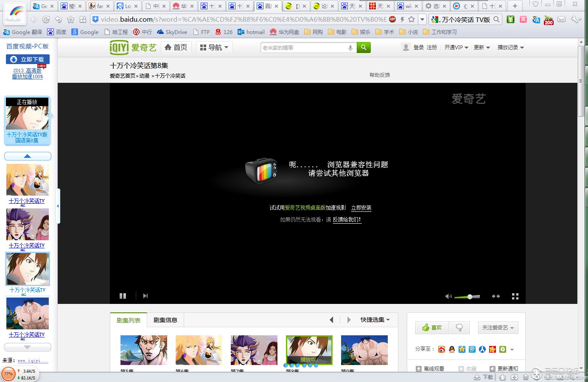Click 离线观看 offline viewing
This screenshot has height=382, width=588.
(x=430, y=369)
